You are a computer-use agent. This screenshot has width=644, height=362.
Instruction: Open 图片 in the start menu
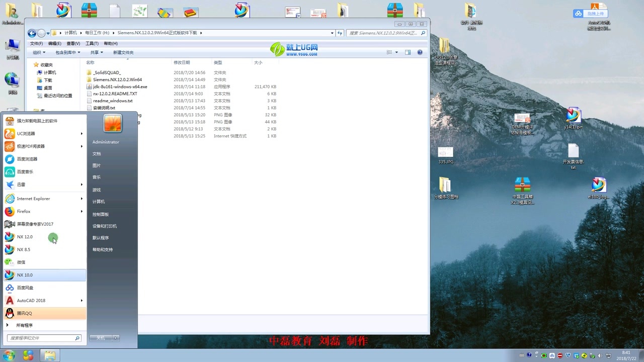[97, 165]
